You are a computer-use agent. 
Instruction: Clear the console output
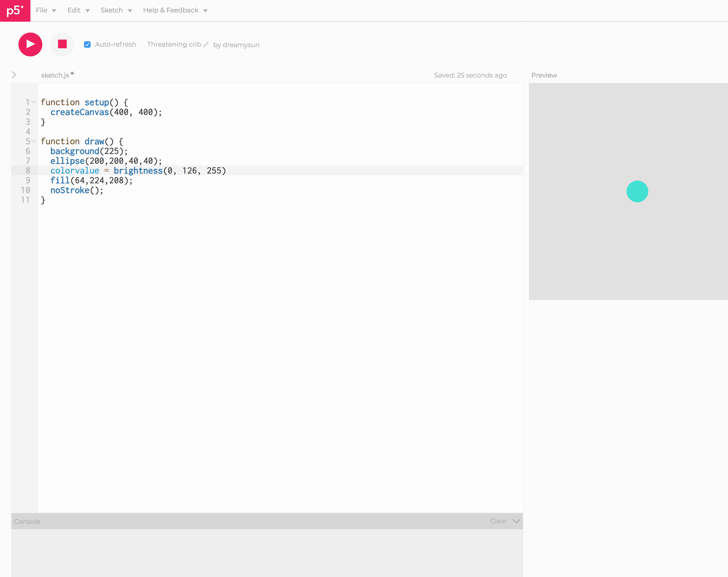[x=498, y=521]
